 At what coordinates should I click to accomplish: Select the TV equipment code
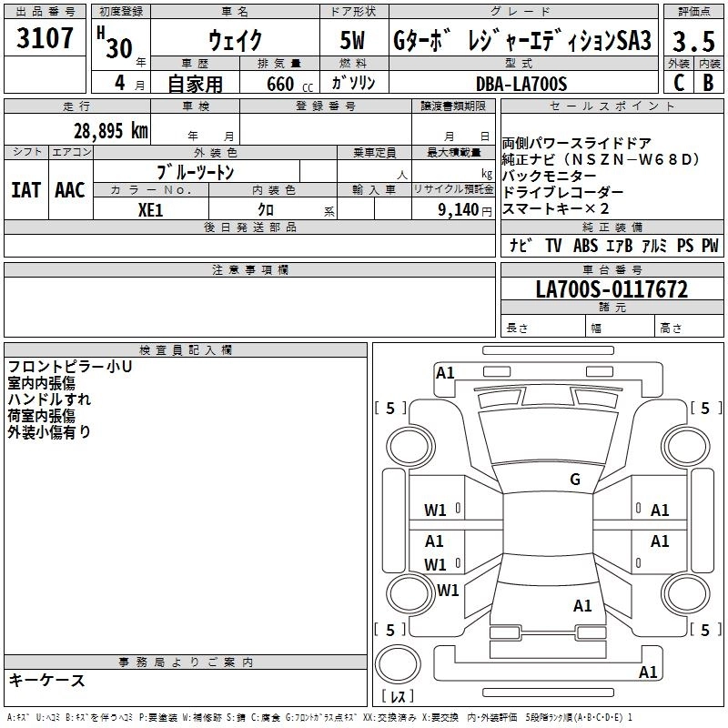(x=553, y=245)
